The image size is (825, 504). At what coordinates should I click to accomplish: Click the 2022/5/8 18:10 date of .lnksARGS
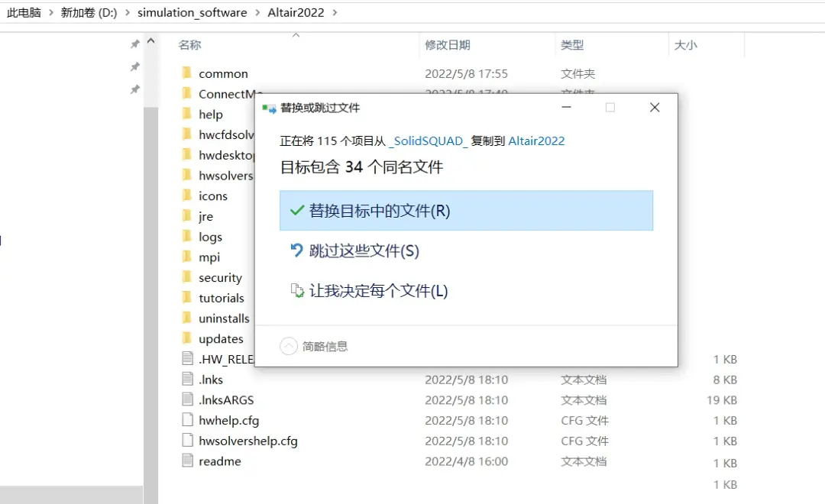(466, 400)
